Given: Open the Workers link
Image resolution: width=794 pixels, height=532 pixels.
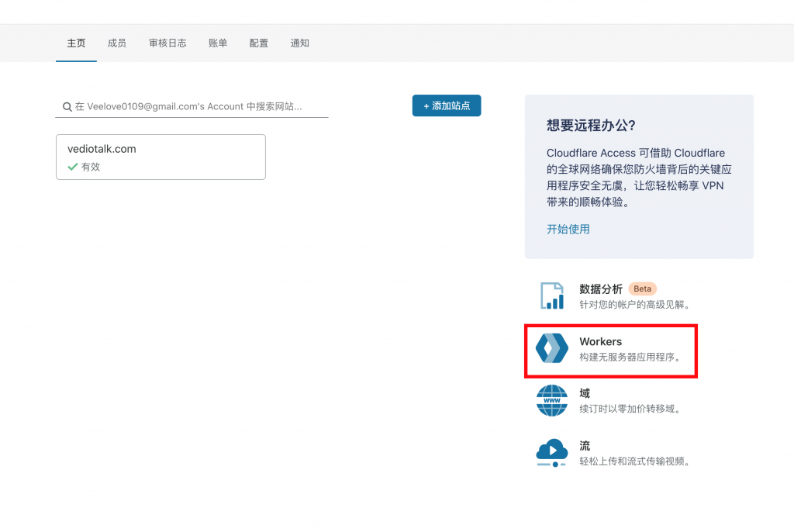Looking at the screenshot, I should click(601, 341).
